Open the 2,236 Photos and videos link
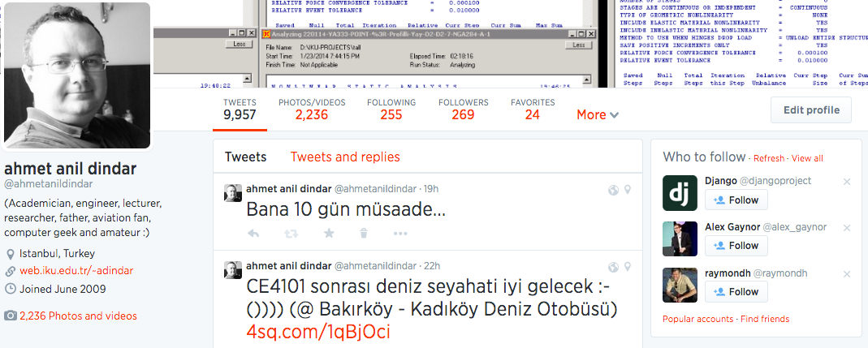This screenshot has height=348, width=868. [78, 316]
